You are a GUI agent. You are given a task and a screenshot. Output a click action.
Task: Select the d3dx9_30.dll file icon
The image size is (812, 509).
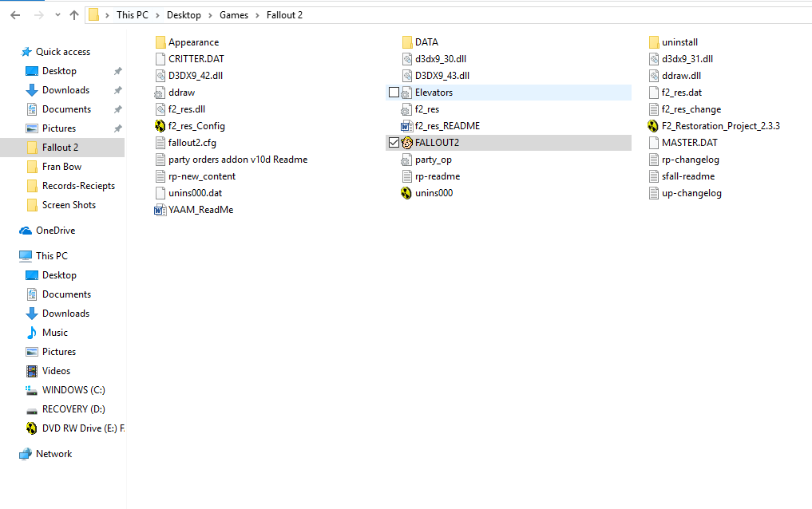pyautogui.click(x=407, y=59)
